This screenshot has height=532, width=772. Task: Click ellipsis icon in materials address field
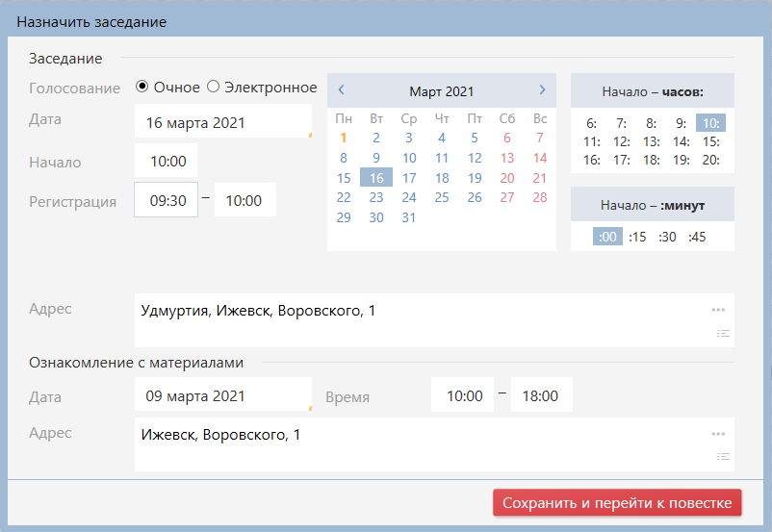coord(718,434)
